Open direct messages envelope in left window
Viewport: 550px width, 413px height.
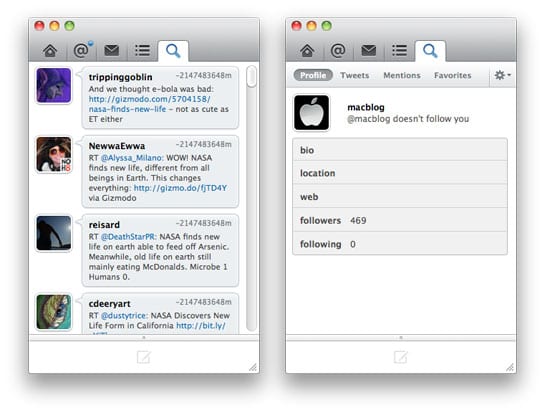(x=112, y=51)
